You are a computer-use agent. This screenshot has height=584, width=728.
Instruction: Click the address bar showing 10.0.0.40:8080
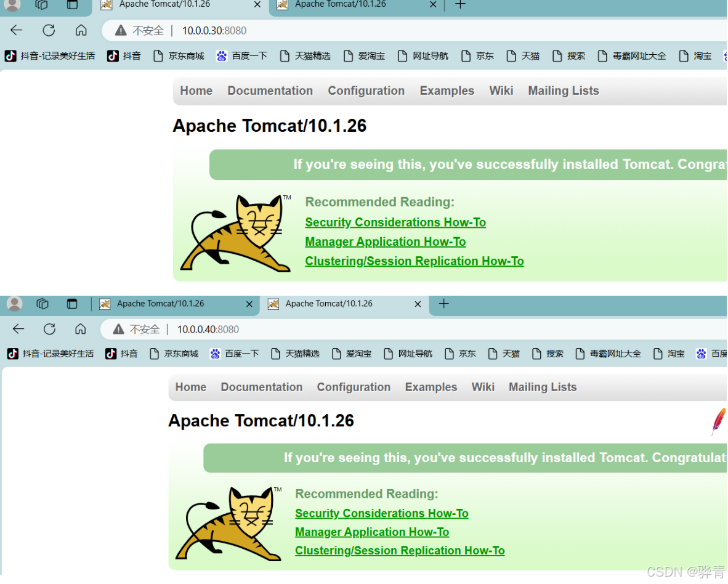point(413,330)
